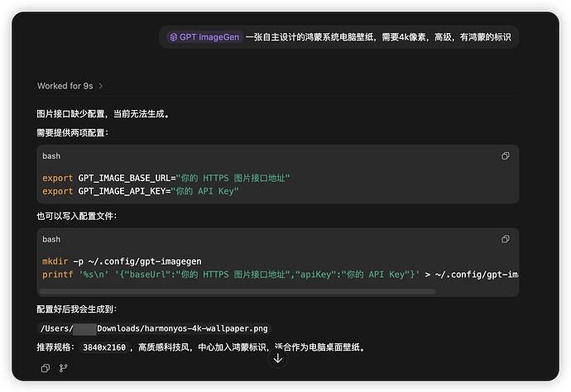Click the 3840x2160 resolution value
The image size is (571, 392).
tap(104, 347)
